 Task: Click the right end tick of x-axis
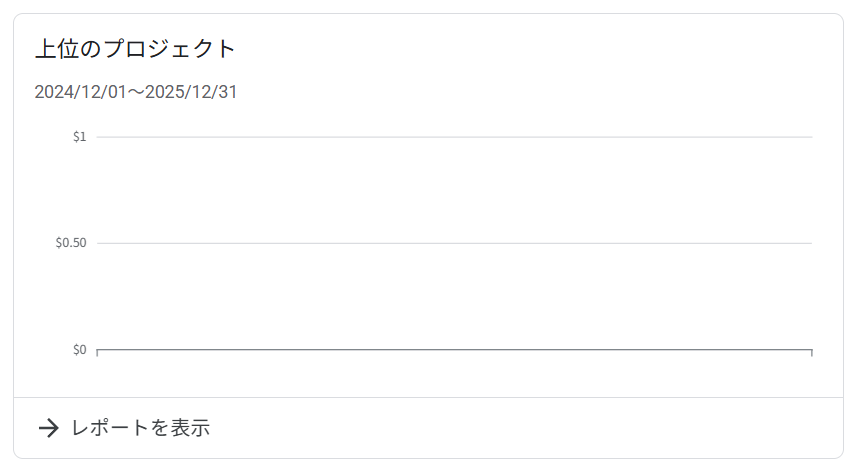point(812,353)
